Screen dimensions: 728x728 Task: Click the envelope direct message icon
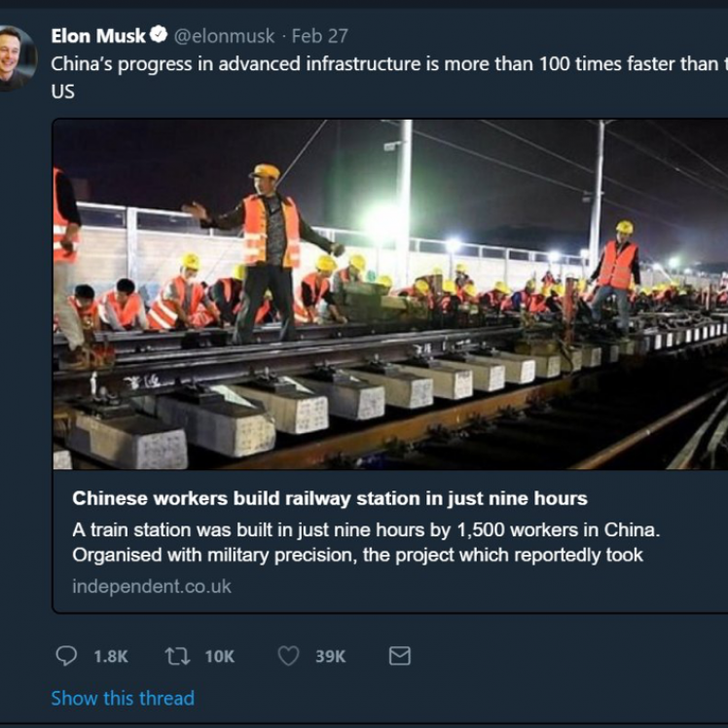coord(399,656)
